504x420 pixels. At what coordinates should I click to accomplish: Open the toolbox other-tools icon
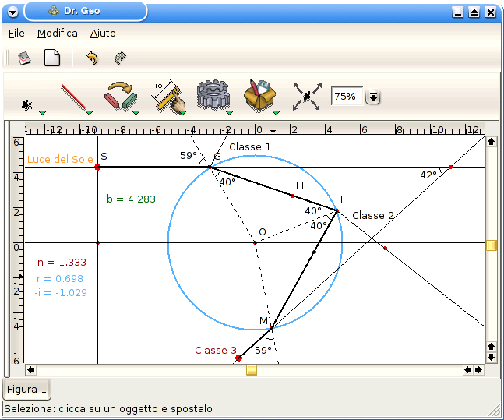pos(260,96)
